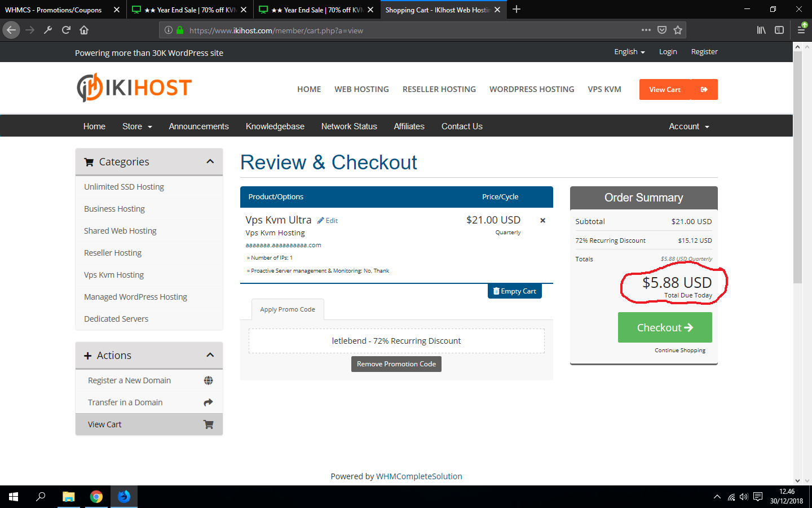Click the share arrow icon beside Transfer in a Domain

[208, 402]
